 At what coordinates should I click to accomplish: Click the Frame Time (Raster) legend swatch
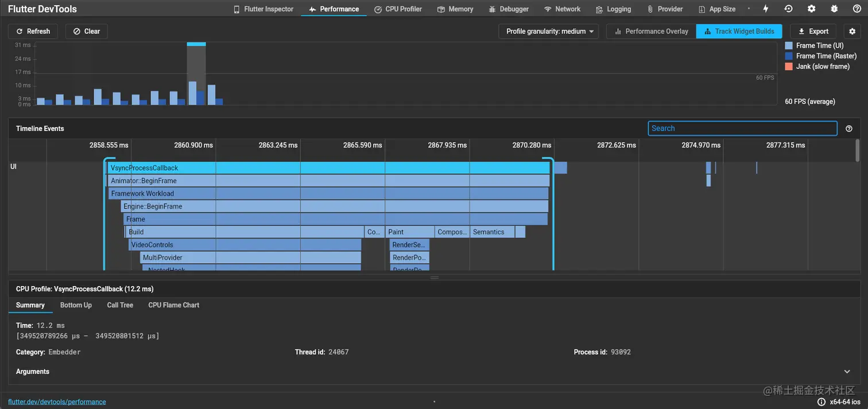click(789, 56)
